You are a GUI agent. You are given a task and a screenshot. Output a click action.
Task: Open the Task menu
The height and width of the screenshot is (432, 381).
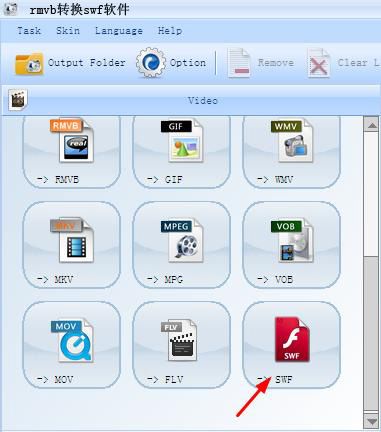(29, 31)
